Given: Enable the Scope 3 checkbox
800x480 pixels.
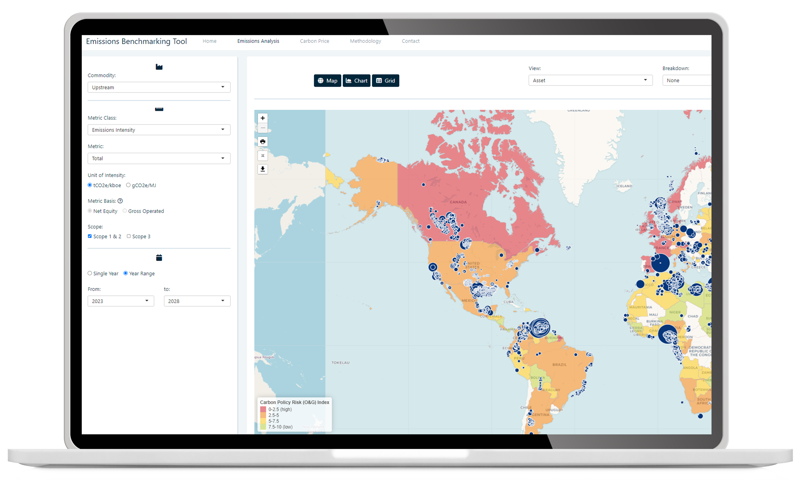Looking at the screenshot, I should [128, 236].
